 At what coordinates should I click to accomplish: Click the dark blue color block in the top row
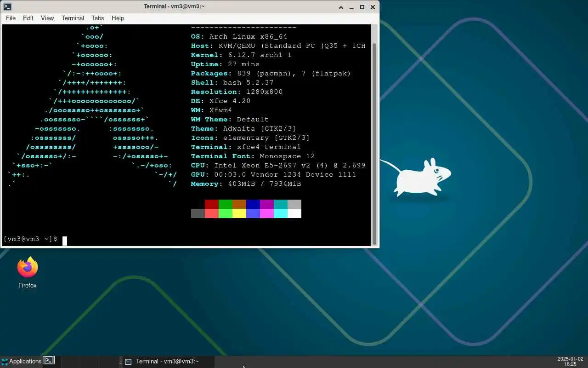click(x=253, y=204)
